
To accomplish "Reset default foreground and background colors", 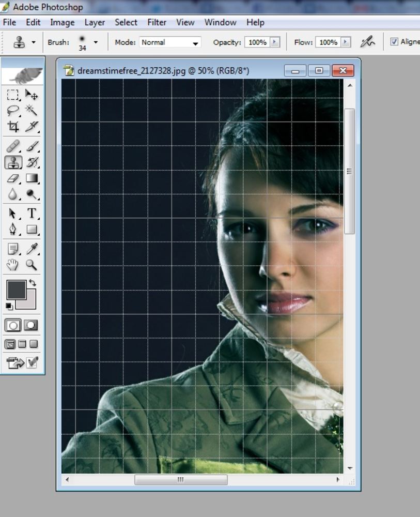I will pyautogui.click(x=9, y=306).
